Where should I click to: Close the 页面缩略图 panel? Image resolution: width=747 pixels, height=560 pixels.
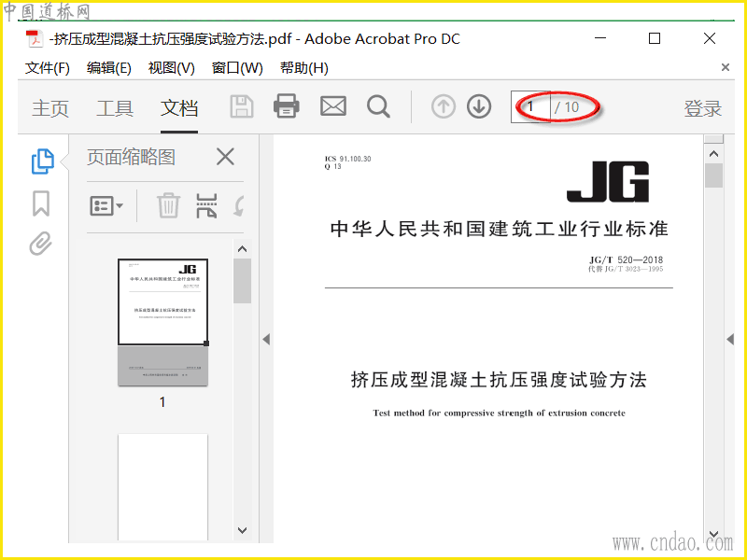click(225, 157)
